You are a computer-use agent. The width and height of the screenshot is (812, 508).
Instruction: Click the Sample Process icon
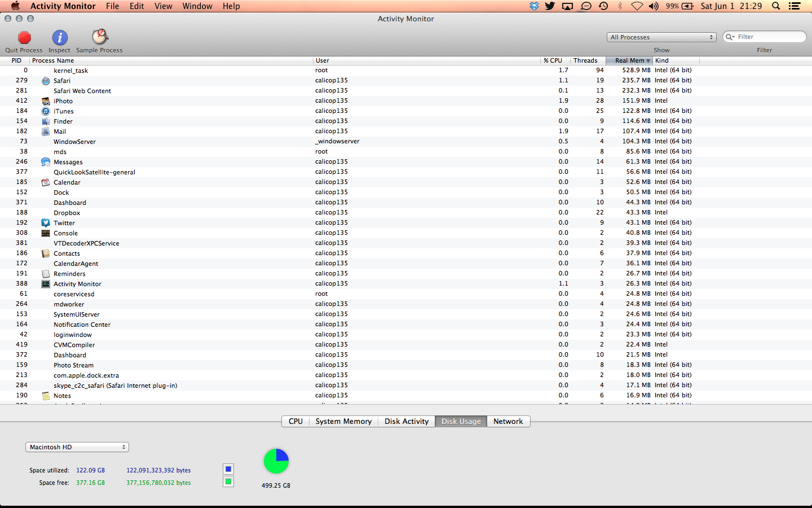(100, 37)
